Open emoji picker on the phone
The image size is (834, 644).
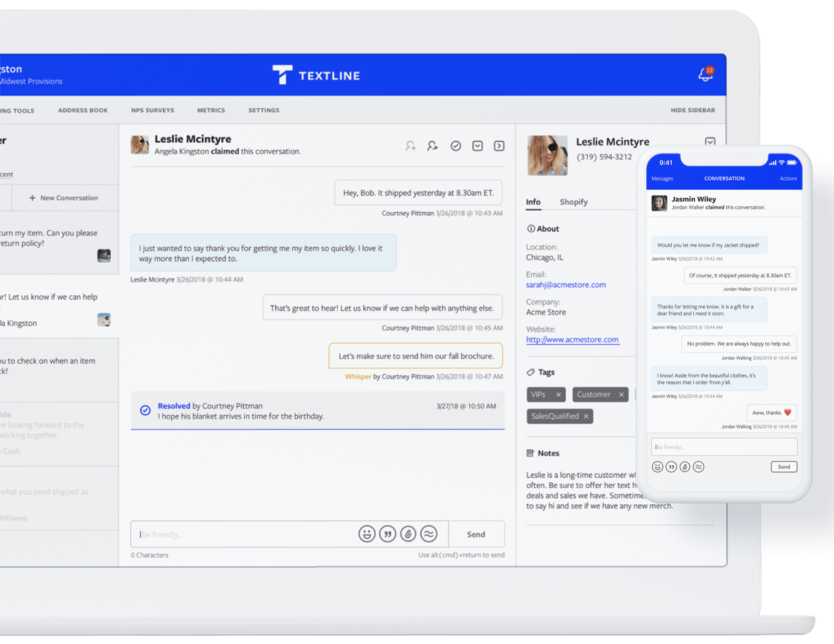(x=657, y=467)
